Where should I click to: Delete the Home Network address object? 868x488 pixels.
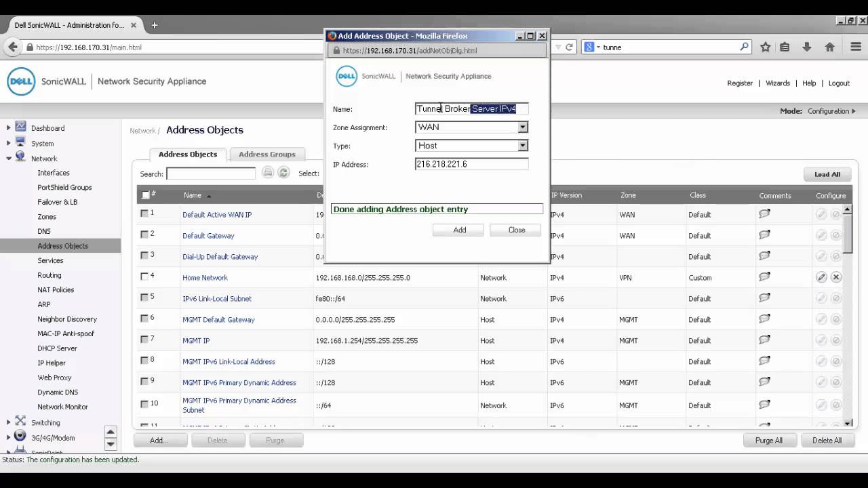click(836, 277)
